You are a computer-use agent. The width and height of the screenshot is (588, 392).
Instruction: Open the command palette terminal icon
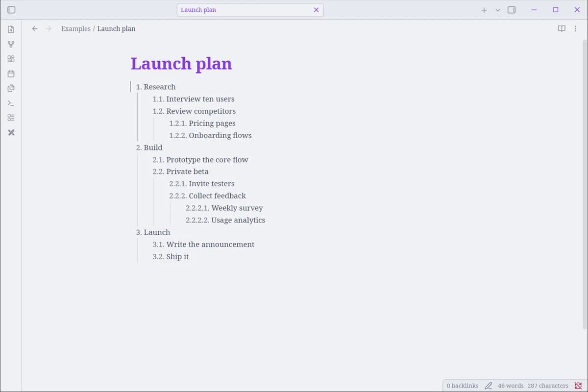(x=11, y=103)
